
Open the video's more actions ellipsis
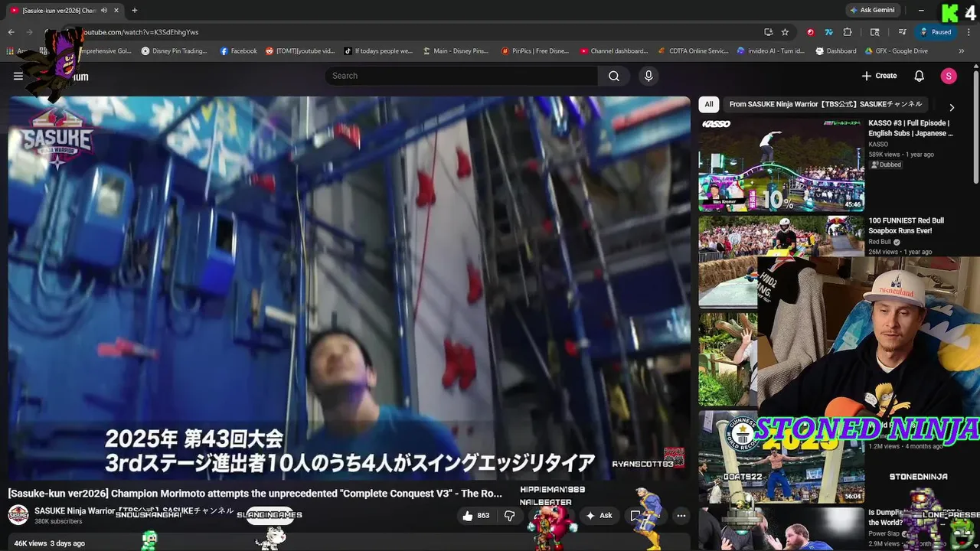point(681,516)
